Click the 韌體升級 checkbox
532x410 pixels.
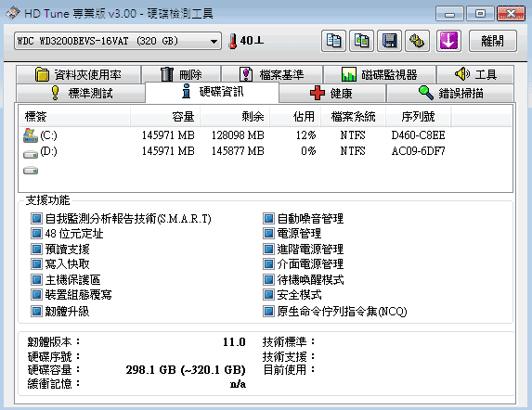tap(36, 311)
